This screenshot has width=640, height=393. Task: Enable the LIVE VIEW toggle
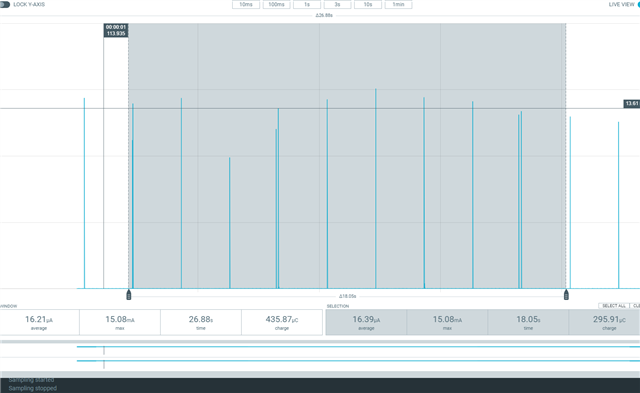tap(637, 4)
